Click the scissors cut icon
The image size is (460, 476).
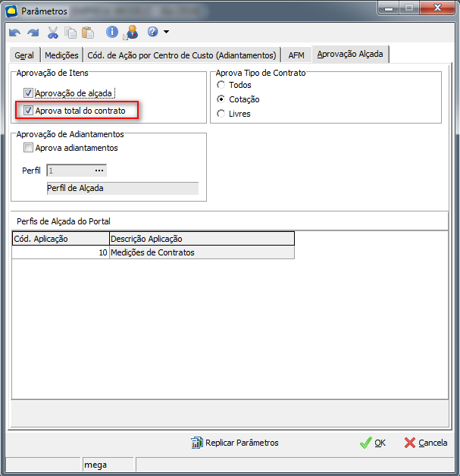(x=53, y=33)
